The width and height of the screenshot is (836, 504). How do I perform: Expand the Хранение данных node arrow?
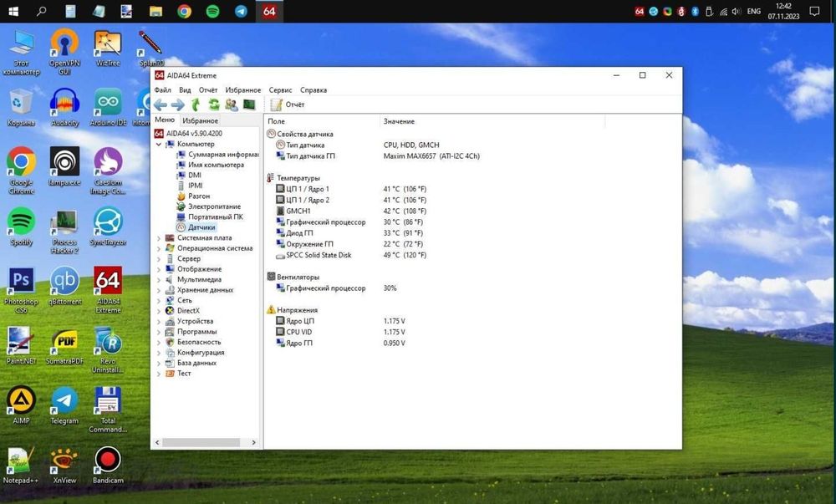159,290
